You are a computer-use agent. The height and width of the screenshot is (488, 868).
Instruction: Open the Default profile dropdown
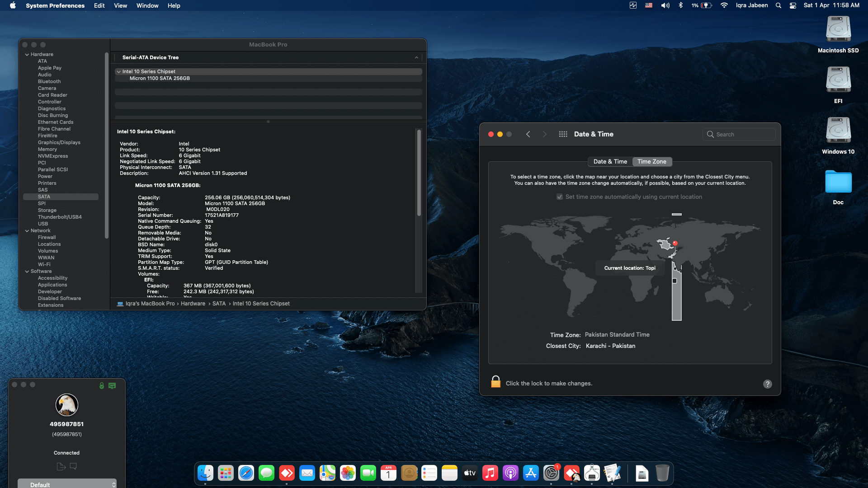pos(67,484)
